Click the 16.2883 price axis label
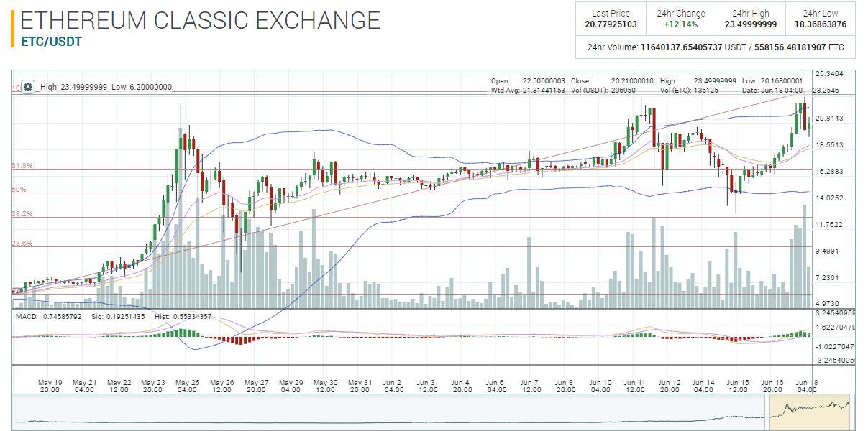Viewport: 868px width, 431px height. 828,172
